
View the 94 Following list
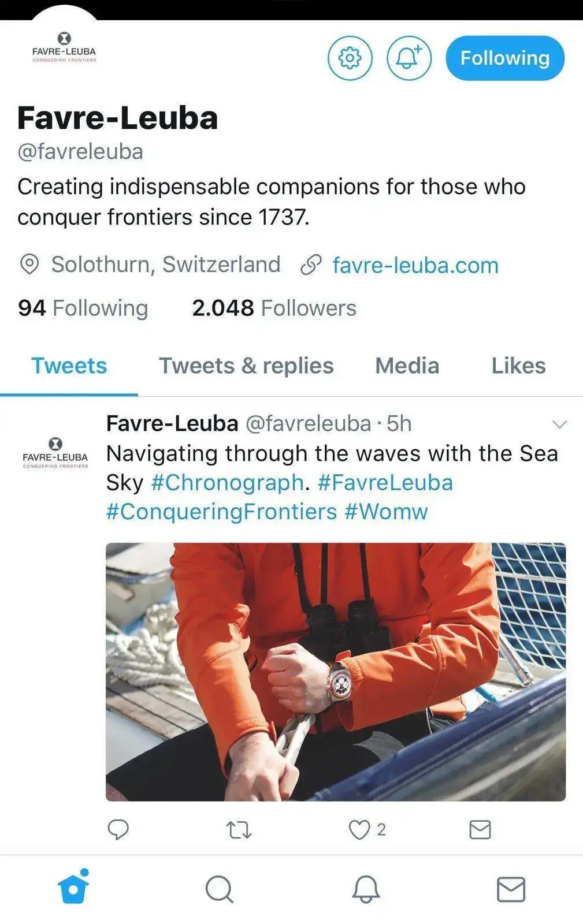click(x=83, y=308)
